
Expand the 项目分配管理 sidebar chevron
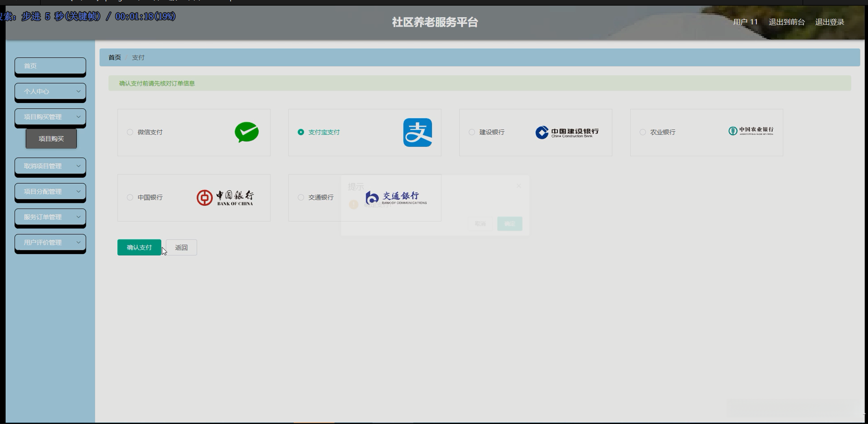[78, 191]
